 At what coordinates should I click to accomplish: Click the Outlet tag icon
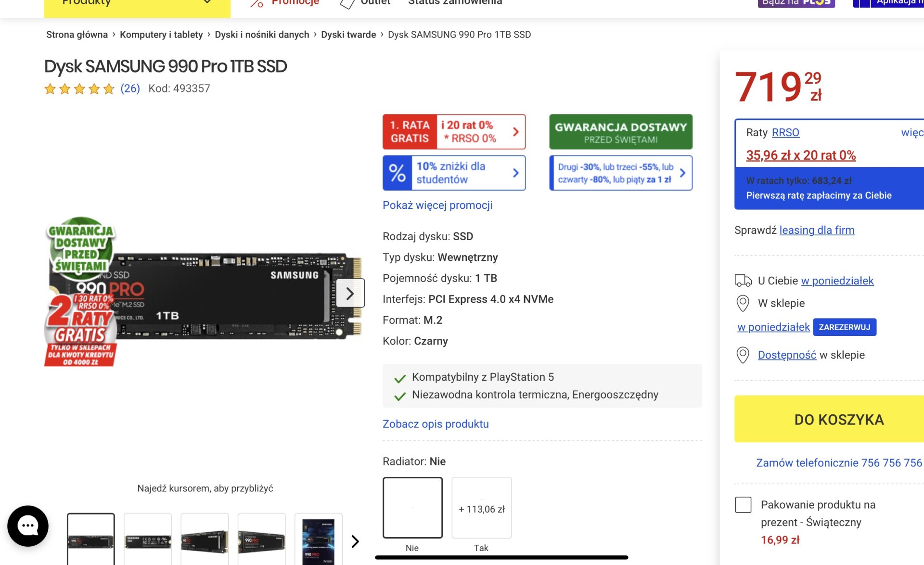tap(347, 4)
